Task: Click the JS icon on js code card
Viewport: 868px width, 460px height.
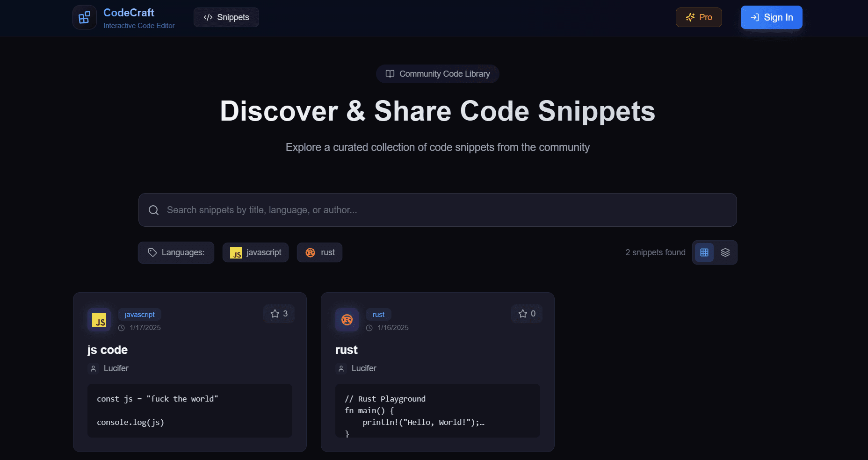Action: (99, 320)
